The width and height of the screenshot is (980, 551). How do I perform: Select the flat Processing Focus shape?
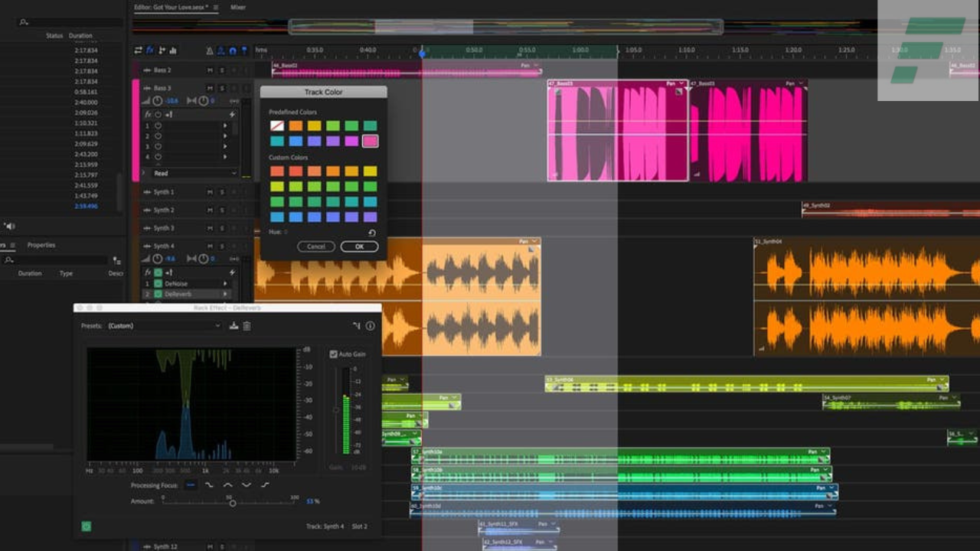[x=191, y=485]
